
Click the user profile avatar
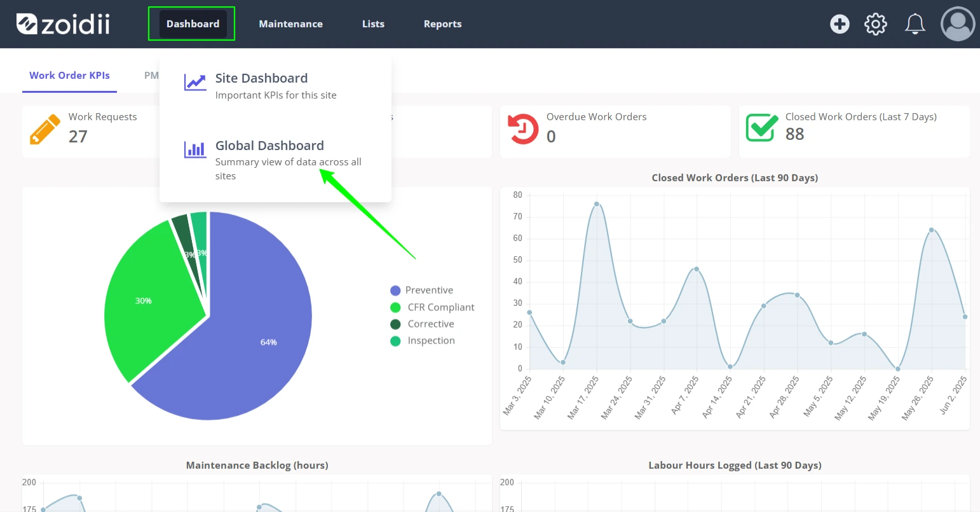(x=958, y=24)
